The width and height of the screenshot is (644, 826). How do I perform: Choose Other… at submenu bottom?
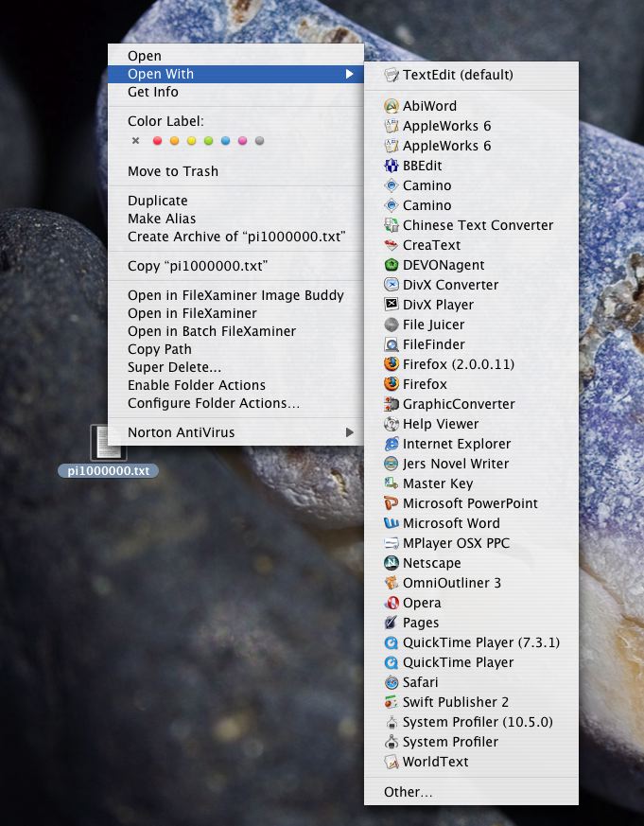click(471, 792)
